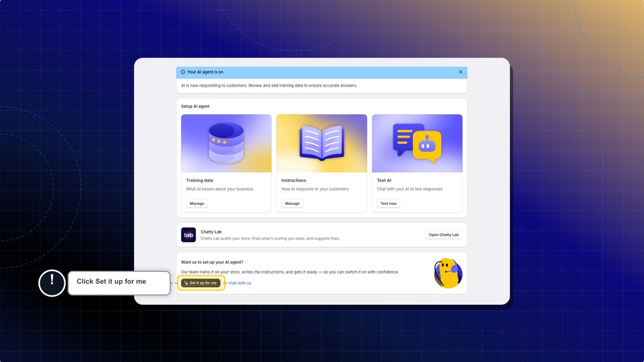Dismiss the 'Your AI agent is on' banner
The width and height of the screenshot is (644, 362).
coord(460,72)
